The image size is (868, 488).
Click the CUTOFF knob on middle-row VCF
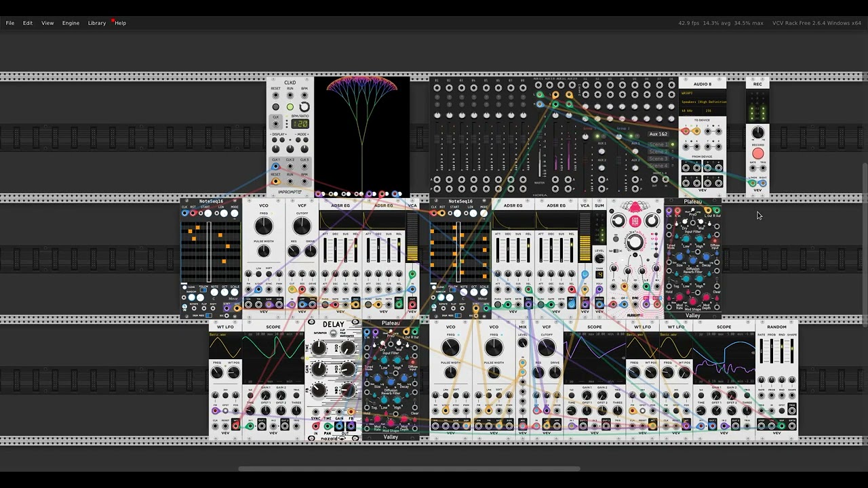pyautogui.click(x=302, y=226)
